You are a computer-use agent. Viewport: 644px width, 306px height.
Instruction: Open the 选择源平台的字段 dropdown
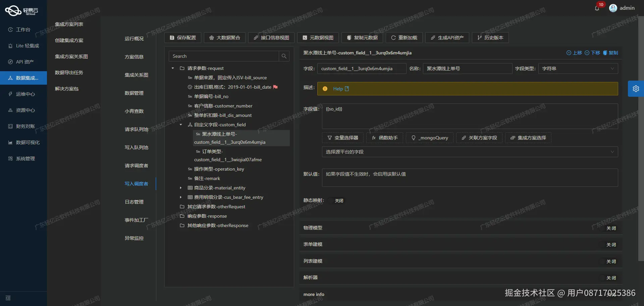tap(469, 152)
